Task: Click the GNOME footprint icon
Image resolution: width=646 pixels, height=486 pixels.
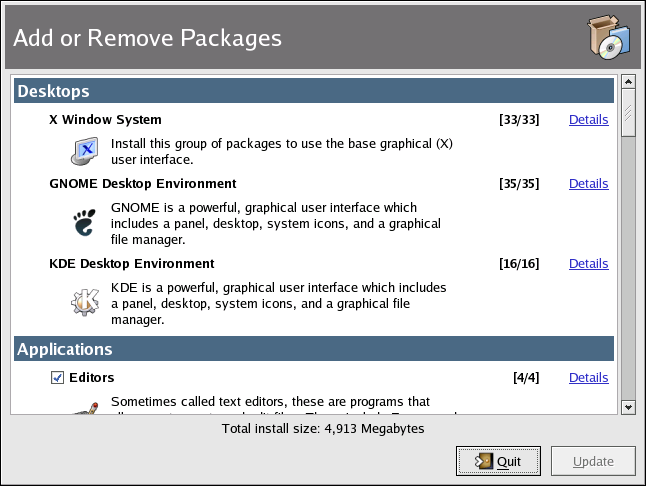Action: [85, 222]
